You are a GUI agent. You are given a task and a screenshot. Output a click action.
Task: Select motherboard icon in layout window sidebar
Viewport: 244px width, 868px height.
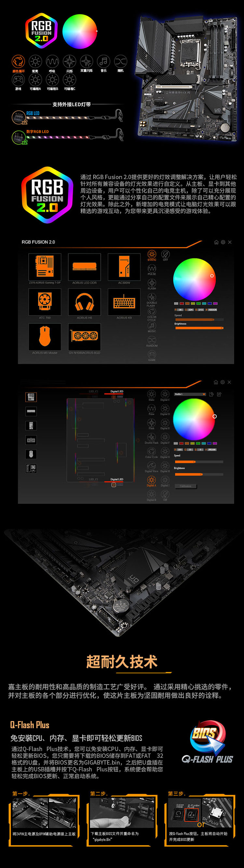31,397
